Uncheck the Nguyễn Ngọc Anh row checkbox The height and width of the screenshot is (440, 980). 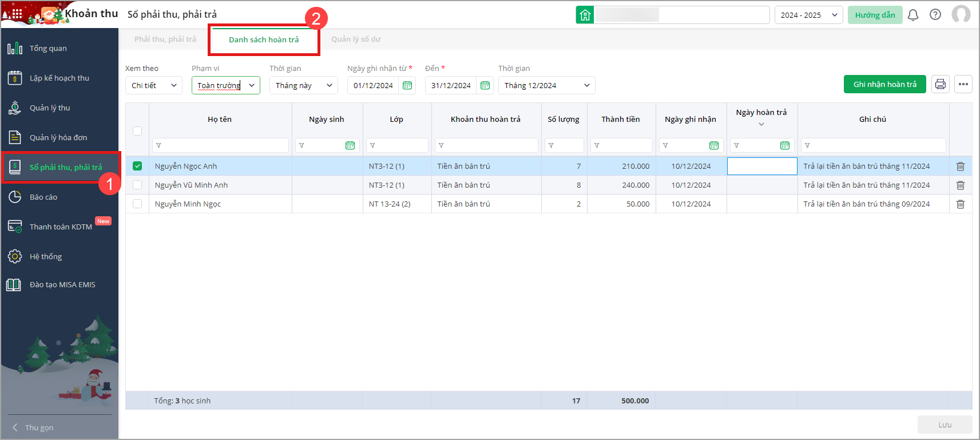click(137, 166)
